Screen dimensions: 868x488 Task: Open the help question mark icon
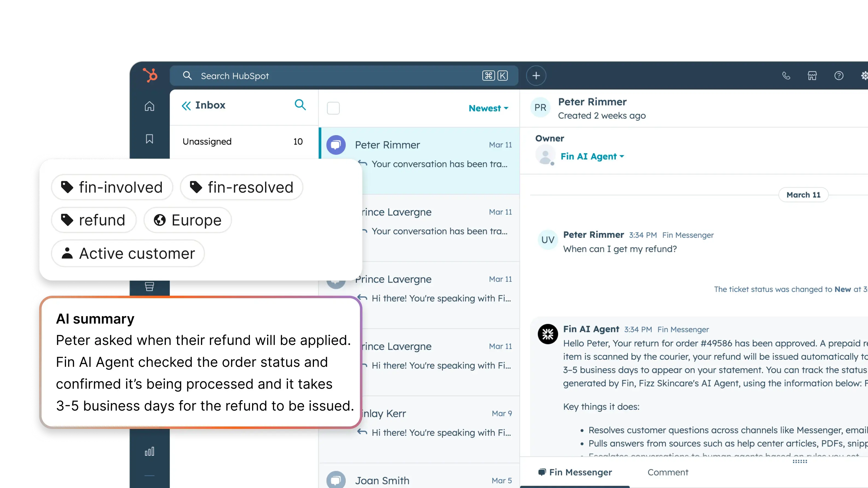(x=839, y=75)
